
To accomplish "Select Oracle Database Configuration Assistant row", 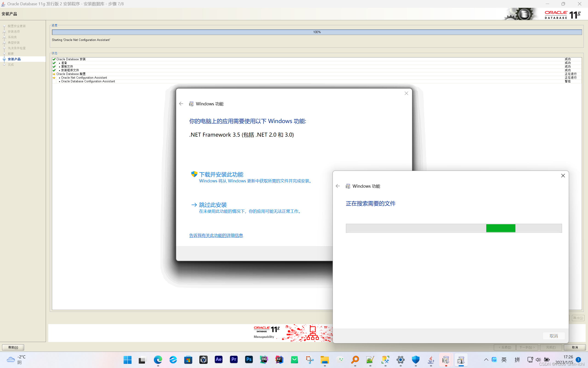I will (x=317, y=81).
